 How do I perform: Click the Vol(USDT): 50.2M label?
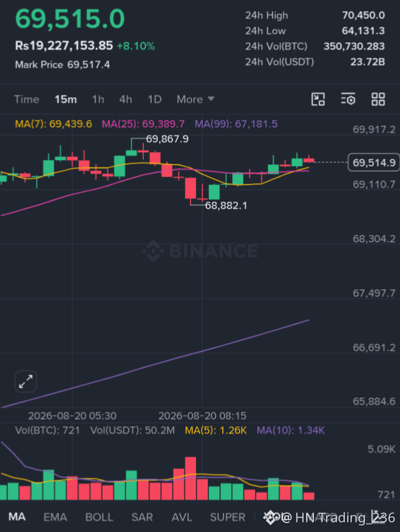click(132, 430)
